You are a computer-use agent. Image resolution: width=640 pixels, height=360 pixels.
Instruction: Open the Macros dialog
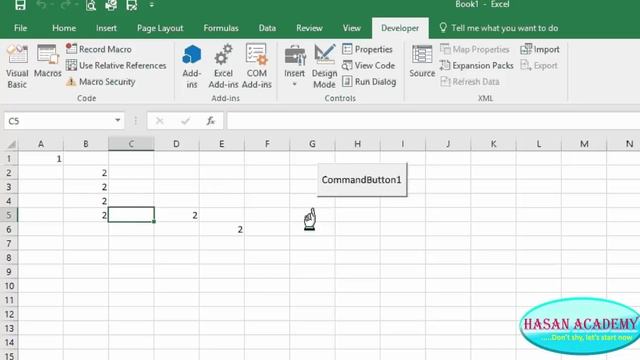[47, 61]
